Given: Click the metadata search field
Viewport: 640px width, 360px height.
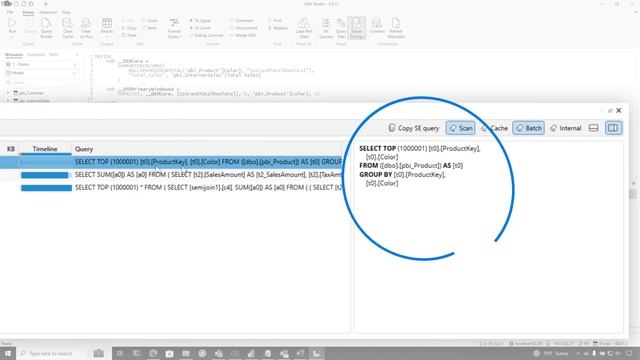Looking at the screenshot, I should click(41, 82).
